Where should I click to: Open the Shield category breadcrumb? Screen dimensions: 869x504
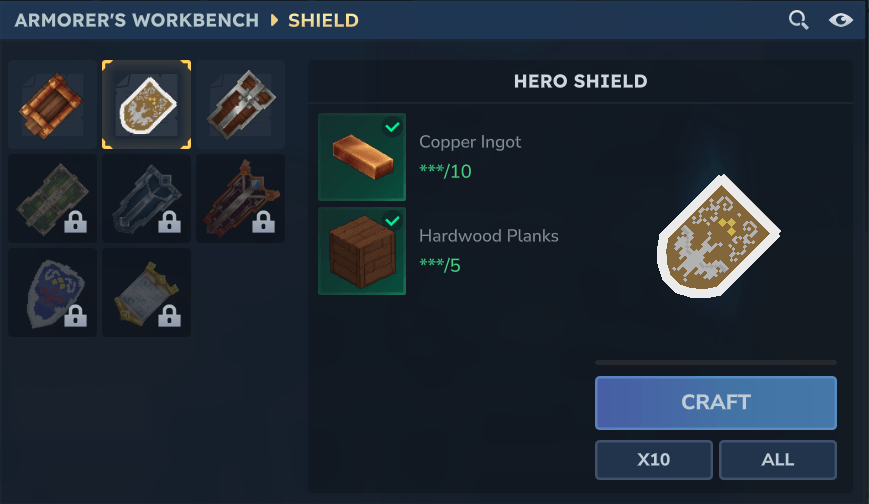323,21
